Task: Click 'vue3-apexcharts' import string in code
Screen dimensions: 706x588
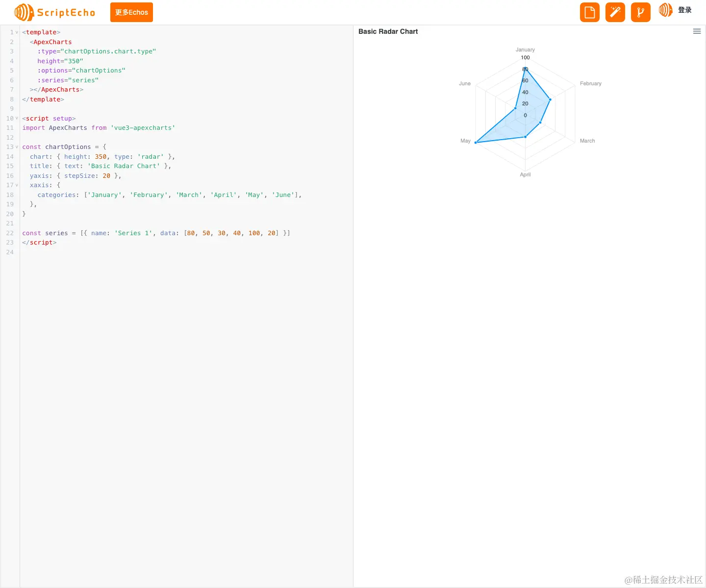Action: click(143, 128)
